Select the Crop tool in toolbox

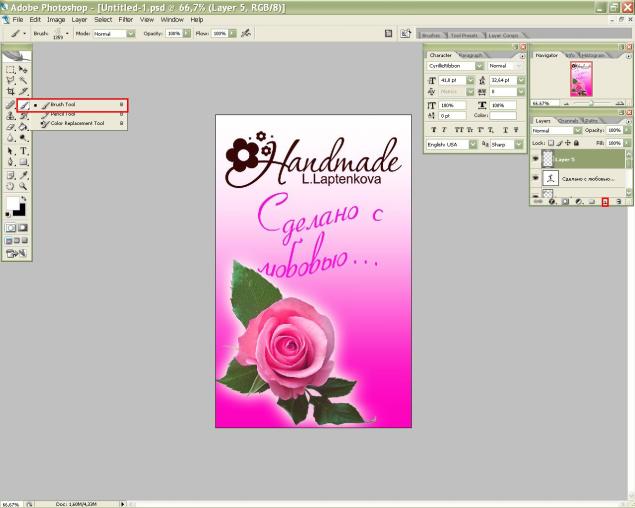10,91
